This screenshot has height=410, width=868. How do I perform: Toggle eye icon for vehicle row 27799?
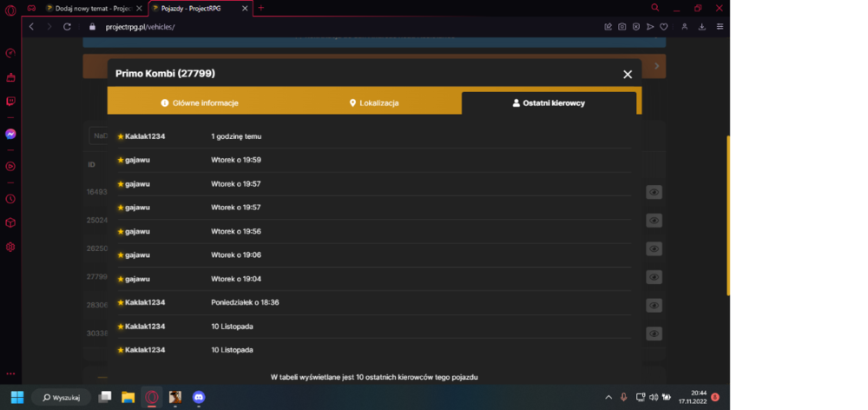tap(654, 277)
